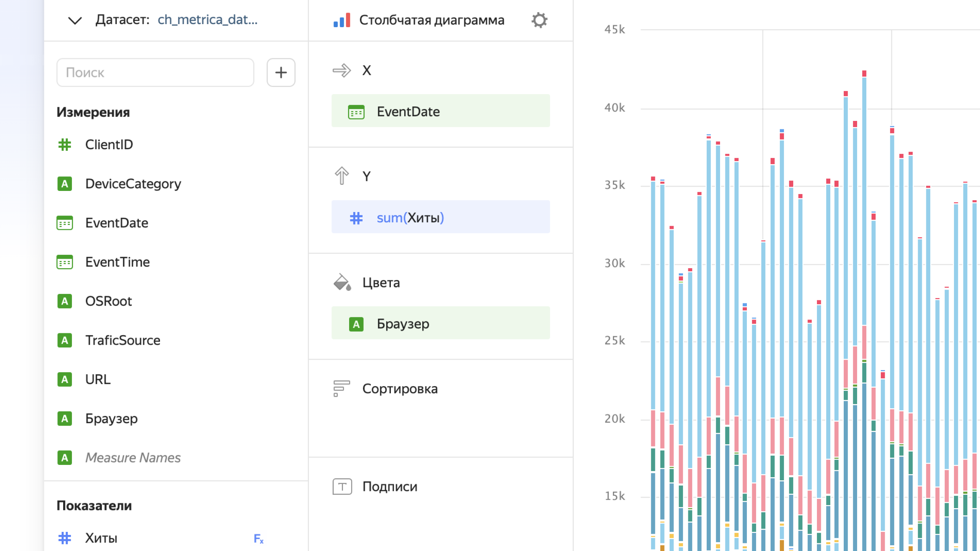This screenshot has width=980, height=551.
Task: Select the Браузер field in Цвета section
Action: (x=441, y=323)
